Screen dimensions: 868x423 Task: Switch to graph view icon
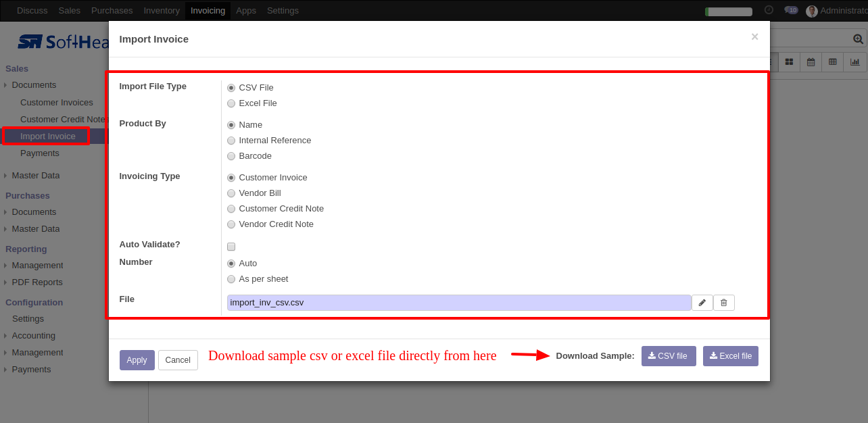(x=855, y=62)
